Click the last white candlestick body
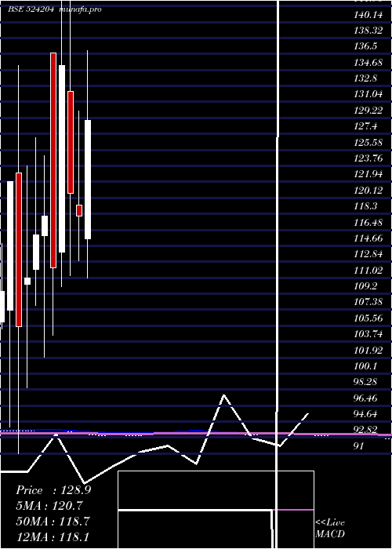 [x=88, y=180]
